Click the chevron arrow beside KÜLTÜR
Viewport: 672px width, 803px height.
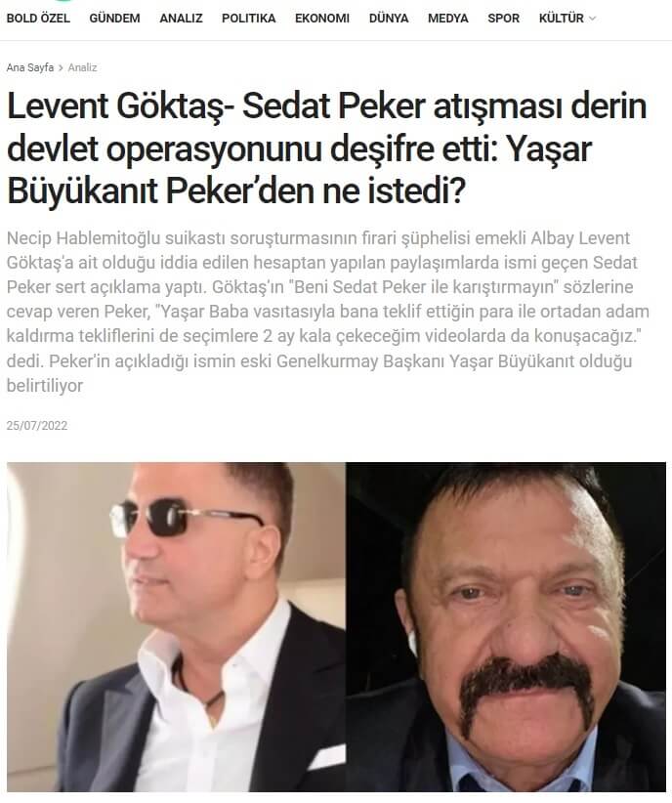[593, 19]
